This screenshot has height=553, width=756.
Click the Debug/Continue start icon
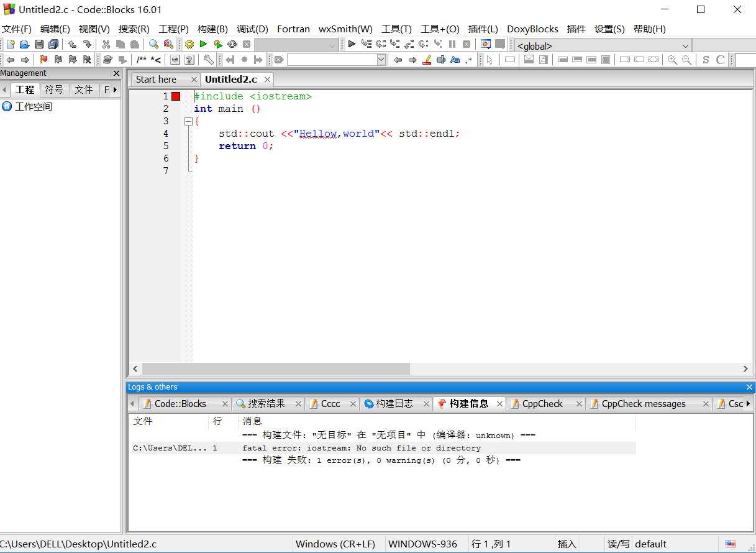coord(352,44)
